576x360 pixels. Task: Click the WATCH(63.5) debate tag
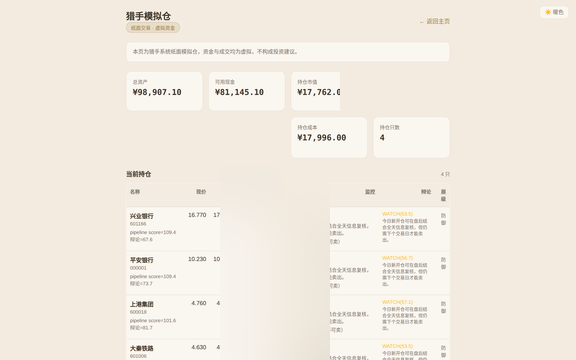397,214
